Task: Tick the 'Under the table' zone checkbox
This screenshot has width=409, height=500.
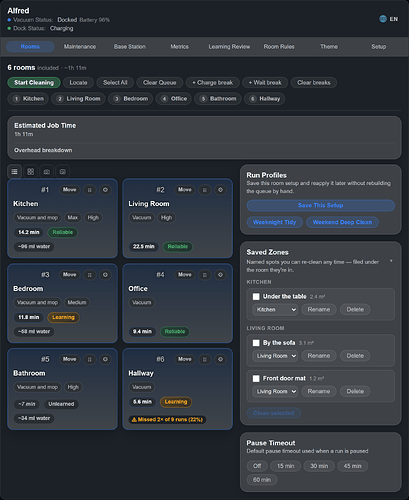Action: (x=256, y=296)
